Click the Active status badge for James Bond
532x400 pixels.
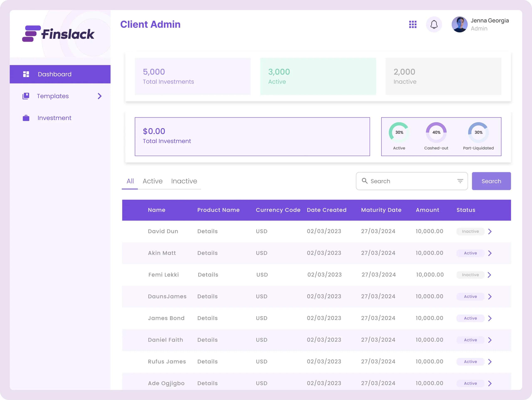click(470, 318)
